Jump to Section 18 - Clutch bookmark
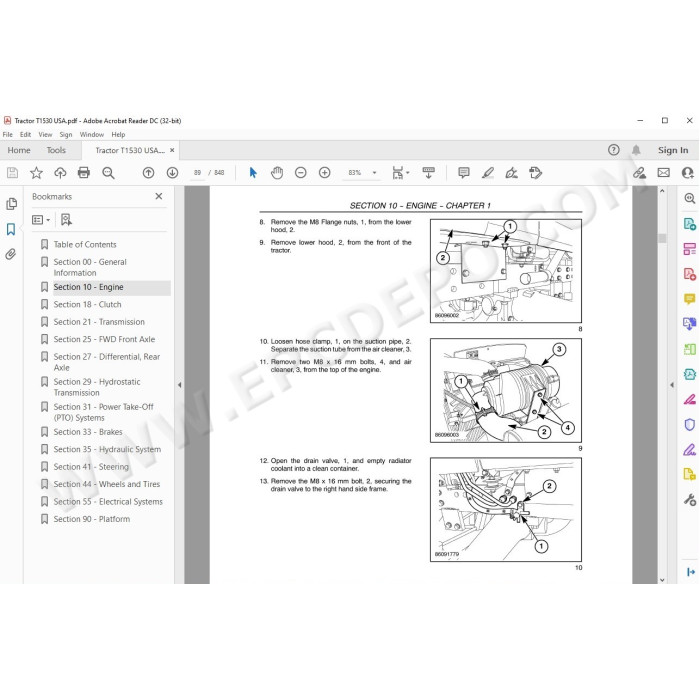Viewport: 700px width, 700px height. point(87,304)
